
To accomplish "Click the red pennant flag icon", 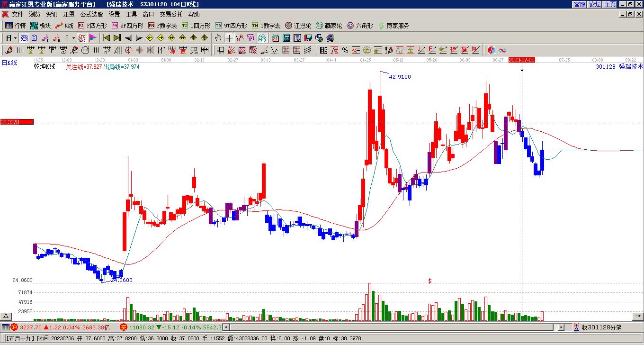I will pyautogui.click(x=93, y=38).
